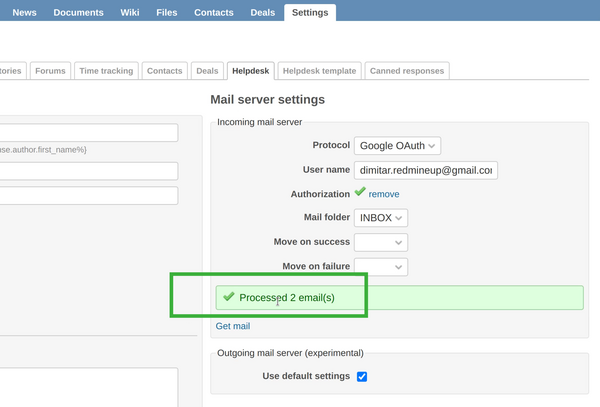
Task: Click the green authorization checkmark icon
Action: tap(360, 193)
